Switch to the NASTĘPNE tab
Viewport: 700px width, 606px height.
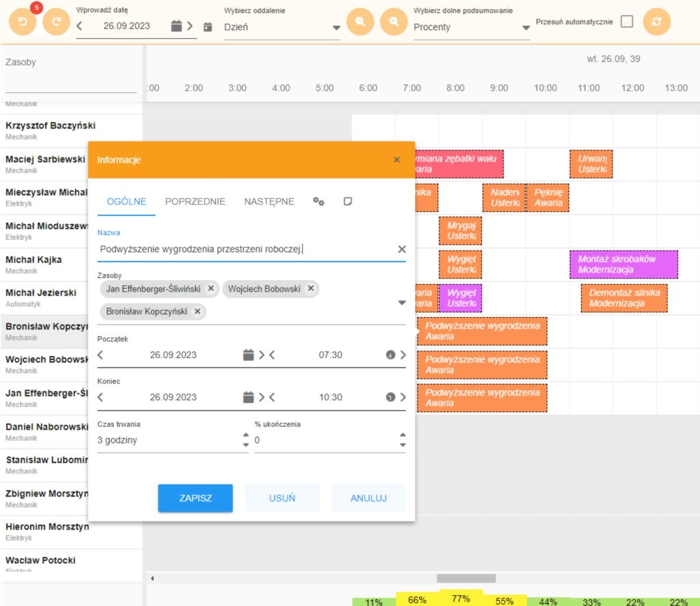[x=269, y=202]
